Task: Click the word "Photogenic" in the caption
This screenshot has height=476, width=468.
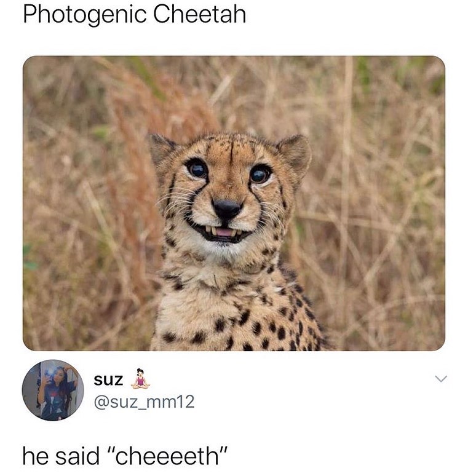Action: (85, 14)
